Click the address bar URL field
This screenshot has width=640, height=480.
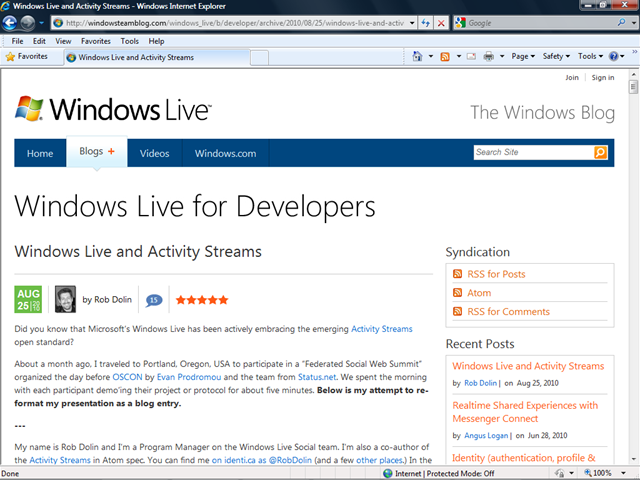click(234, 23)
